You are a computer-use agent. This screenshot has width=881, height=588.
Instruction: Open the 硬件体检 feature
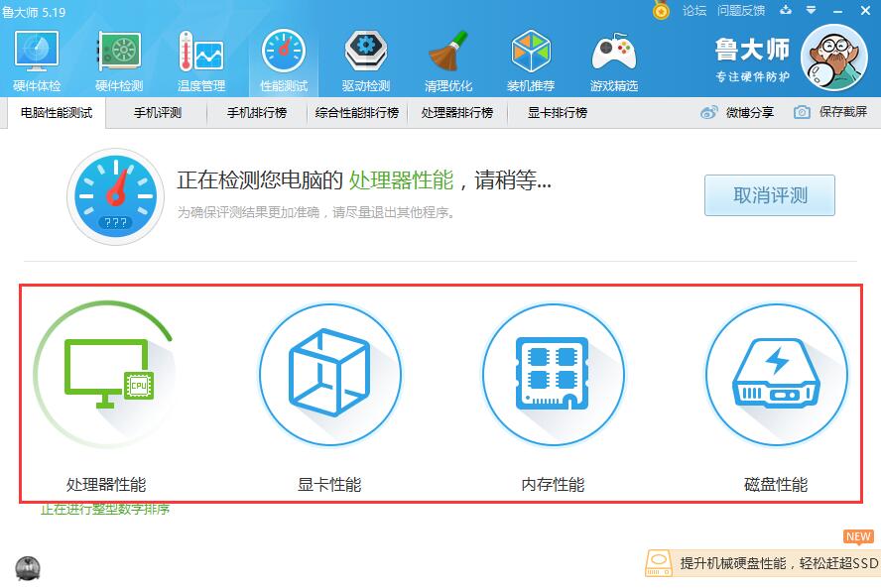pyautogui.click(x=37, y=57)
